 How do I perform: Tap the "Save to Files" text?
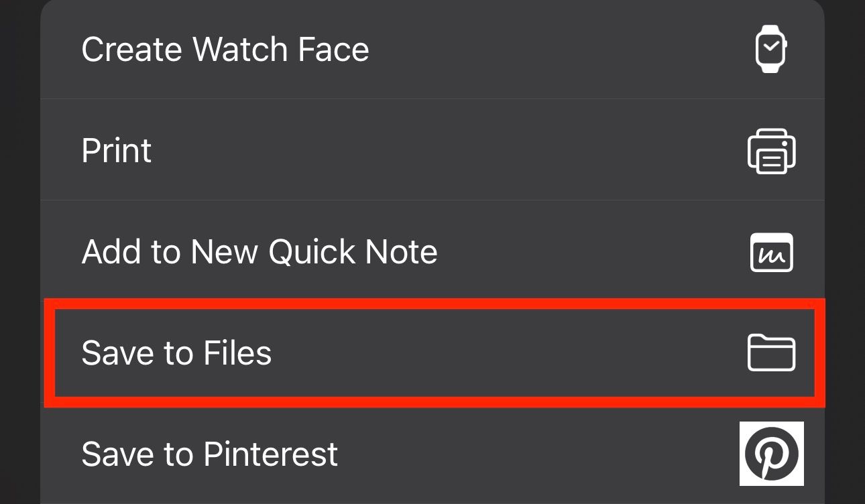pos(176,353)
